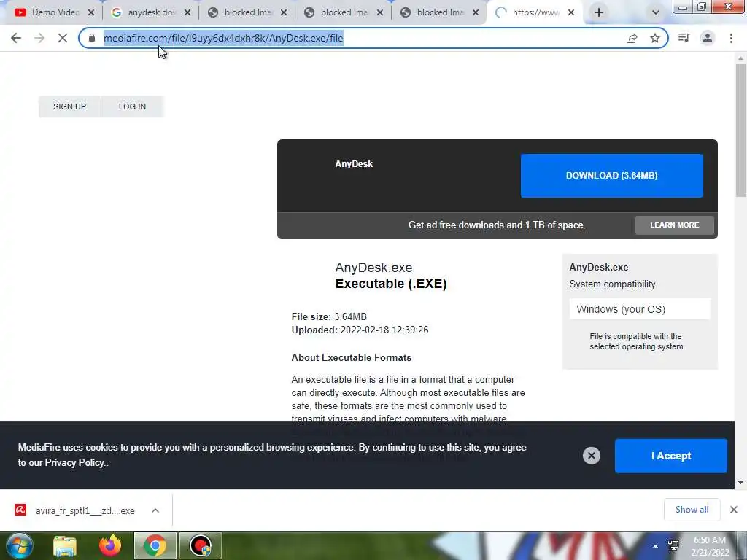Click AnyDesk title in download banner
Screen dimensions: 747x560
click(x=354, y=164)
